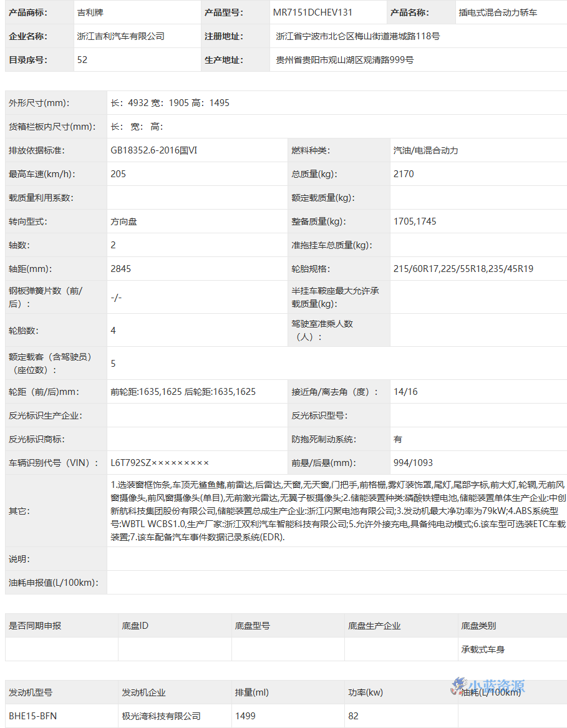Click steering type value 方向盘
The width and height of the screenshot is (567, 728).
[x=124, y=221]
